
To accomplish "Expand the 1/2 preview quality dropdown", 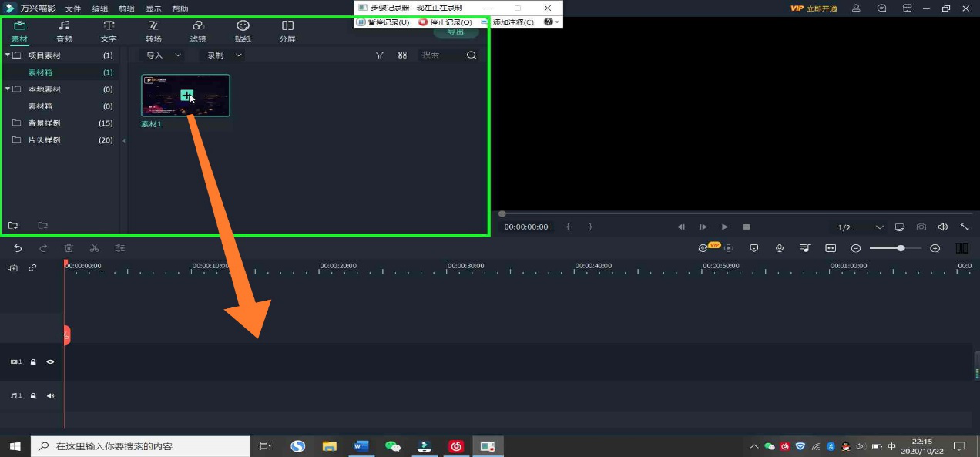I will click(861, 227).
